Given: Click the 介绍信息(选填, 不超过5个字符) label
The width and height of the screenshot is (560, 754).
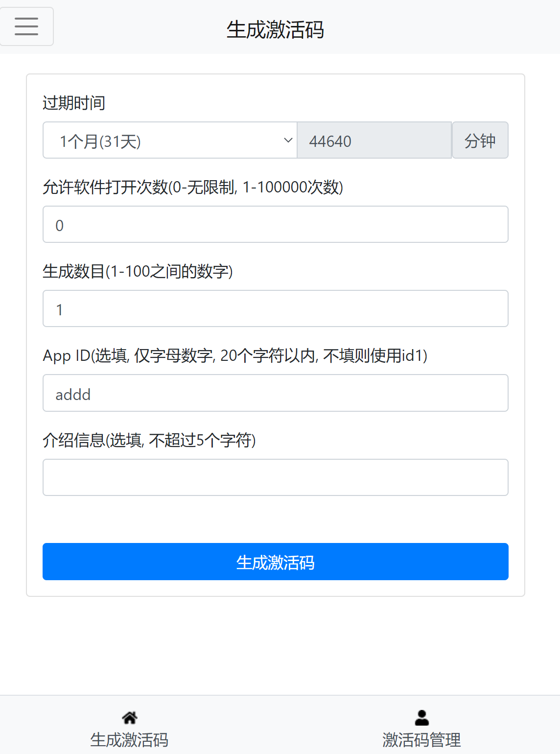Looking at the screenshot, I should pyautogui.click(x=149, y=440).
